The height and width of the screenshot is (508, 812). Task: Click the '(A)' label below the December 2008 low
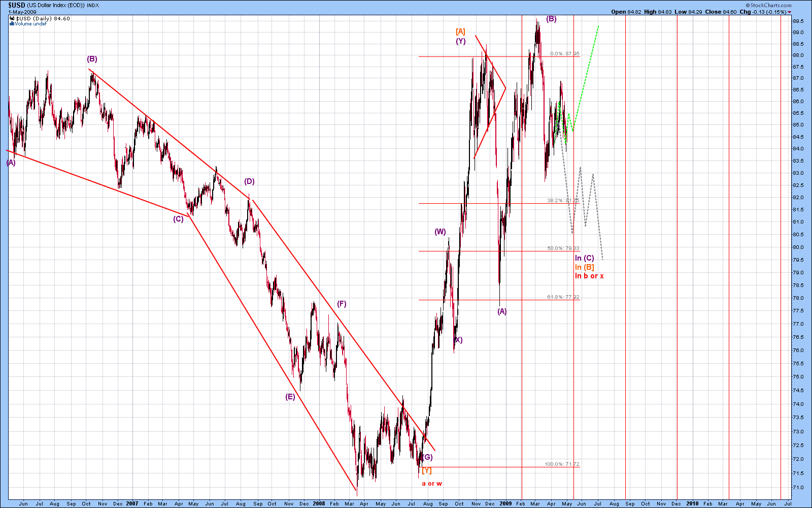point(502,311)
